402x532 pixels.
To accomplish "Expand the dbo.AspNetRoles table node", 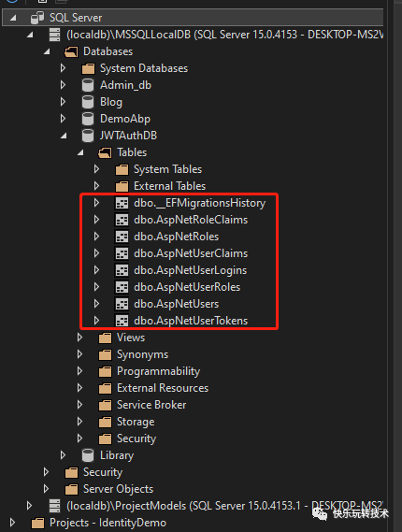I will (96, 237).
